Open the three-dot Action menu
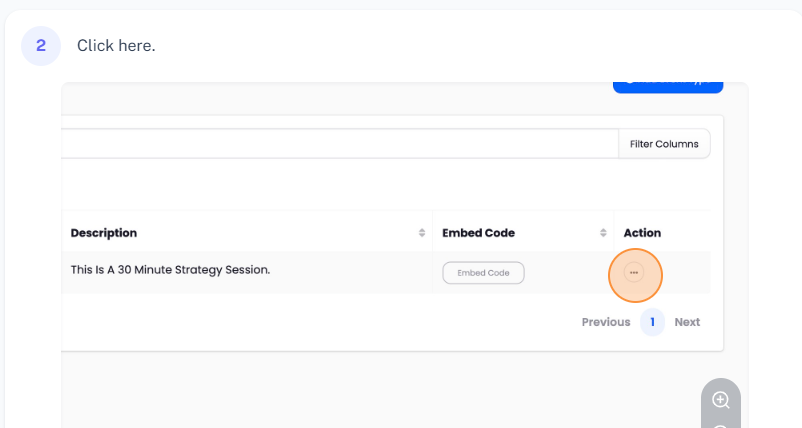802x428 pixels. coord(634,272)
